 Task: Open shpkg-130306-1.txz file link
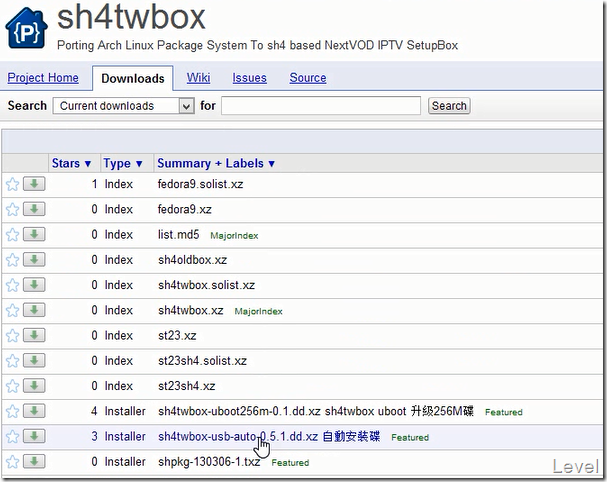pos(209,462)
